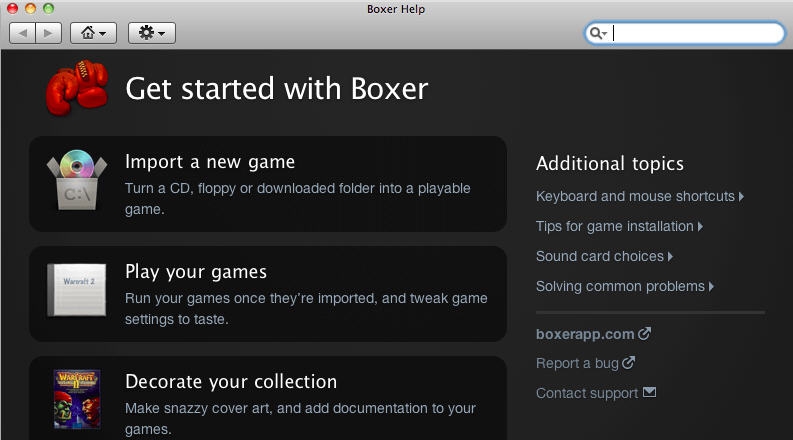Open the Contact support link
793x440 pixels.
[587, 393]
